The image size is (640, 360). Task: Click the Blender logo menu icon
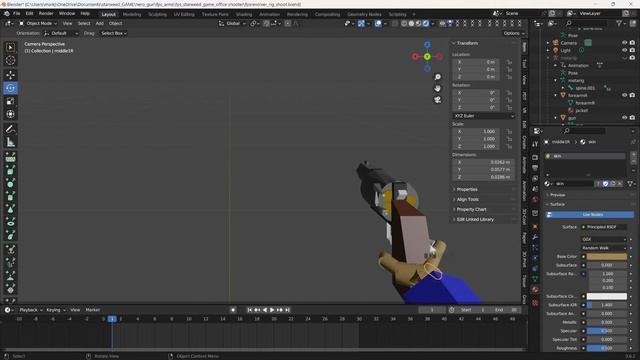pyautogui.click(x=7, y=13)
